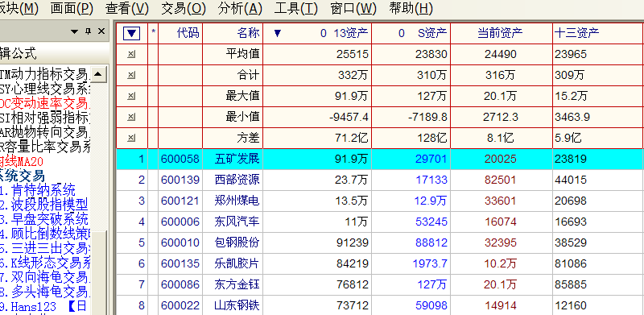This screenshot has width=644, height=315.
Task: Open the 查看(V) menu
Action: [127, 8]
